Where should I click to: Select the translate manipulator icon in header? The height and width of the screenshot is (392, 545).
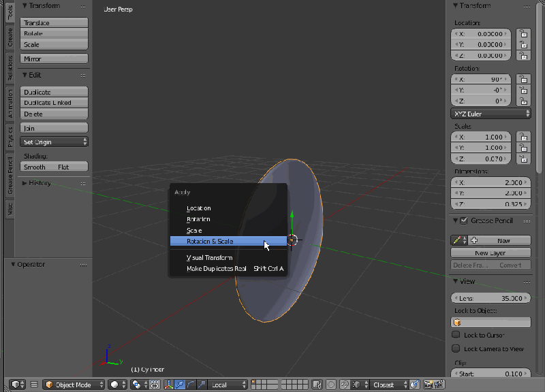(x=180, y=385)
